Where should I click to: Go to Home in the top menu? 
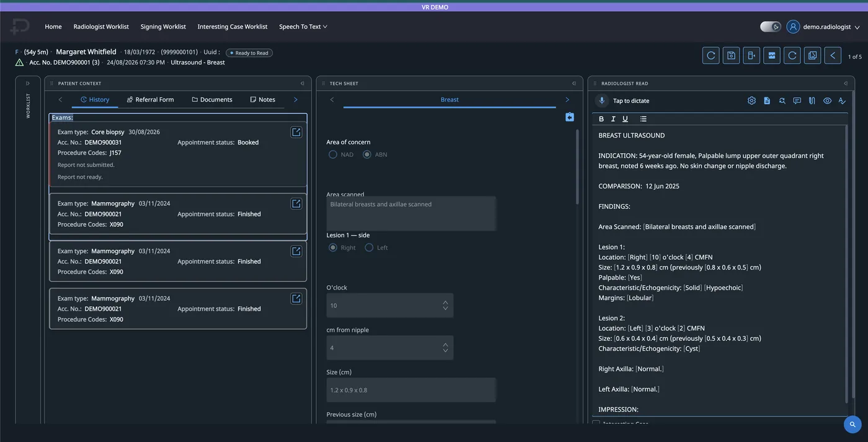coord(53,27)
